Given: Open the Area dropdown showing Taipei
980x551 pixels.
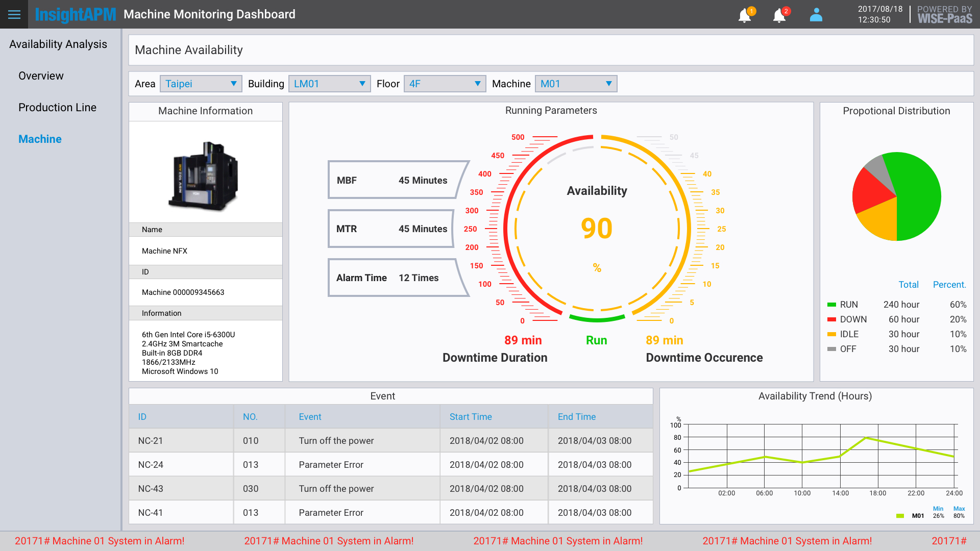Looking at the screenshot, I should point(201,84).
